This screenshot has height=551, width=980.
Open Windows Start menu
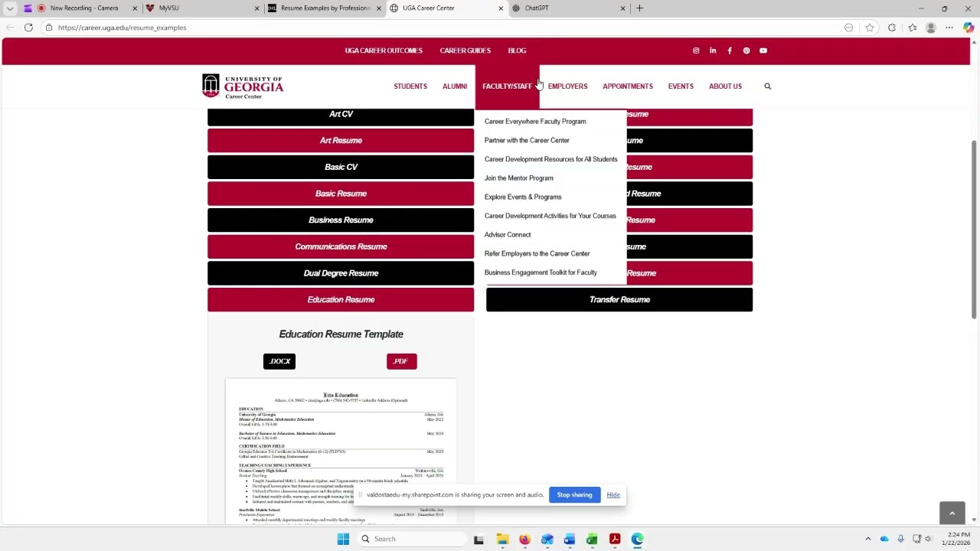click(x=343, y=539)
